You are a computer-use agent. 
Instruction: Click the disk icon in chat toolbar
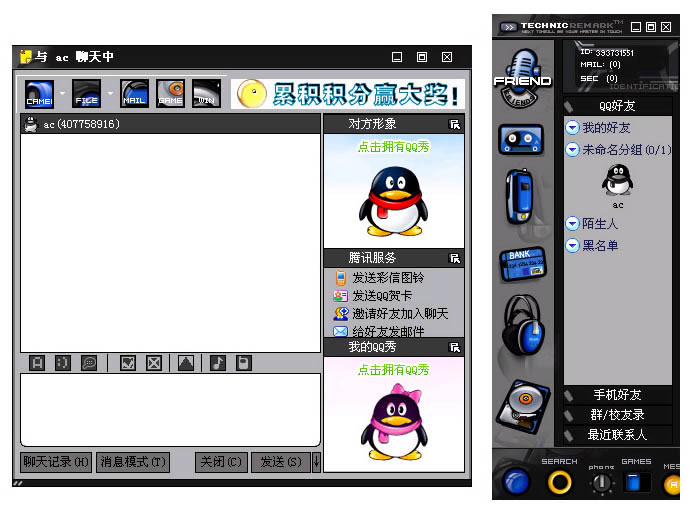[243, 363]
